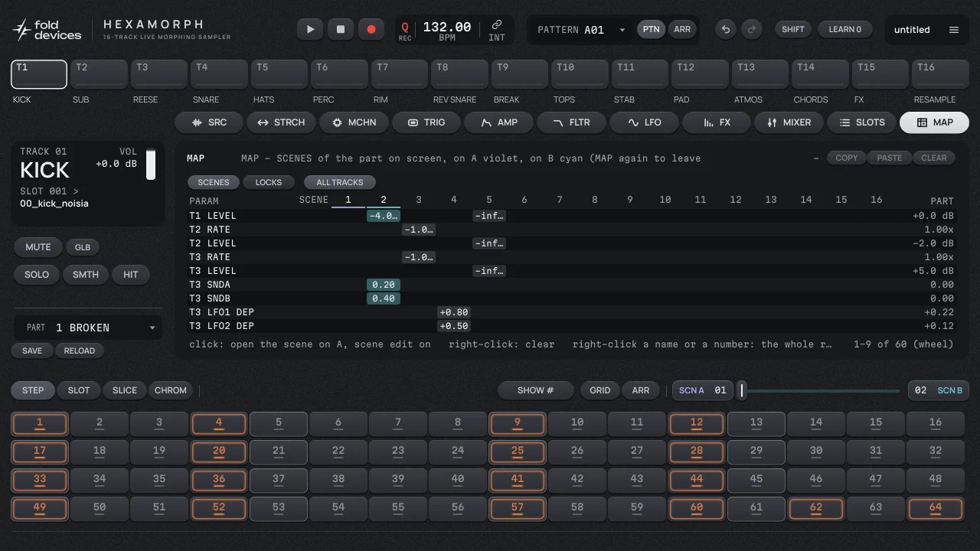The height and width of the screenshot is (551, 980).
Task: Open the MIXER page
Action: pos(789,122)
